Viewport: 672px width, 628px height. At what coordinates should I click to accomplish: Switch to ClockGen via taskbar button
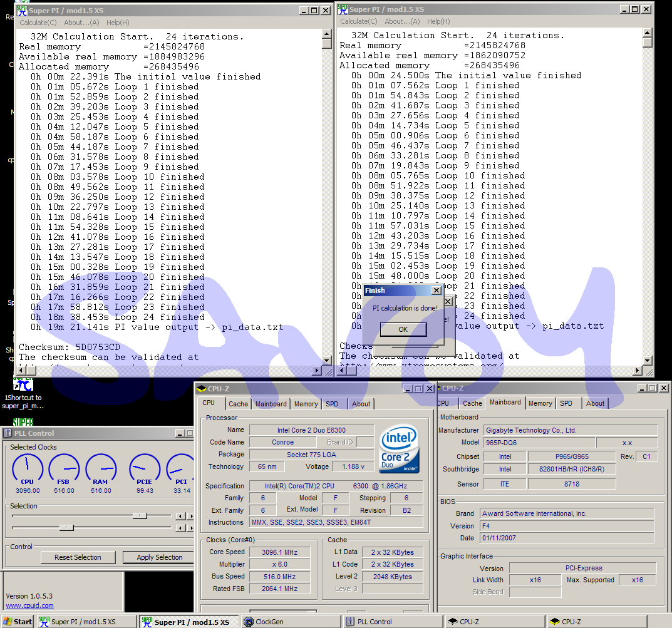click(291, 622)
